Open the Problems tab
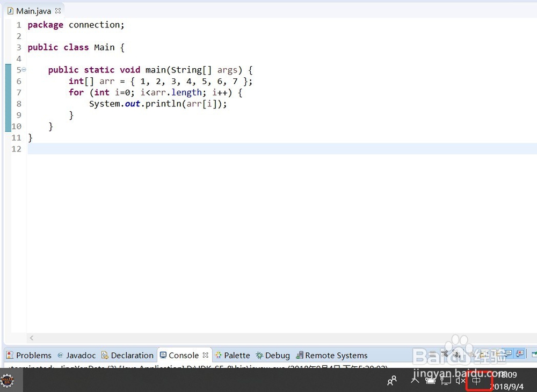Screen dimensions: 537x392 (x=29, y=355)
